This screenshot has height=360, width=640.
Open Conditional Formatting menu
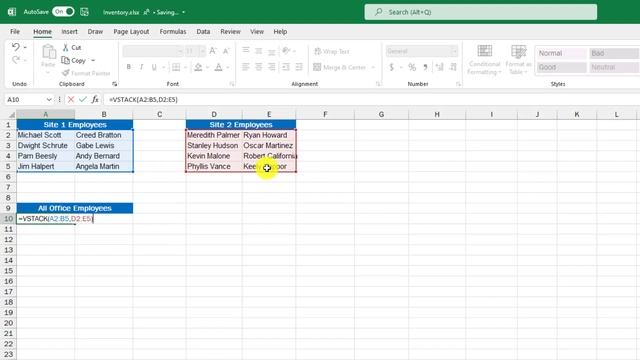coord(484,60)
